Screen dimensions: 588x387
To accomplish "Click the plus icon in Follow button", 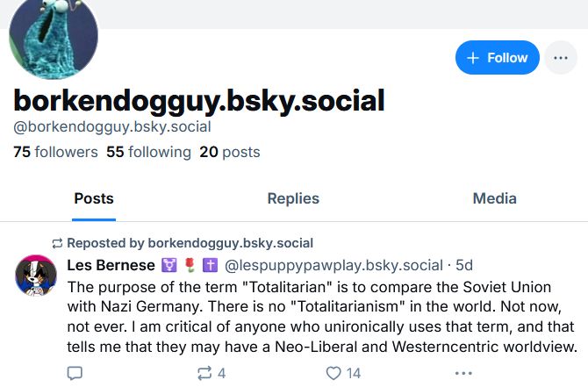I will tap(473, 58).
